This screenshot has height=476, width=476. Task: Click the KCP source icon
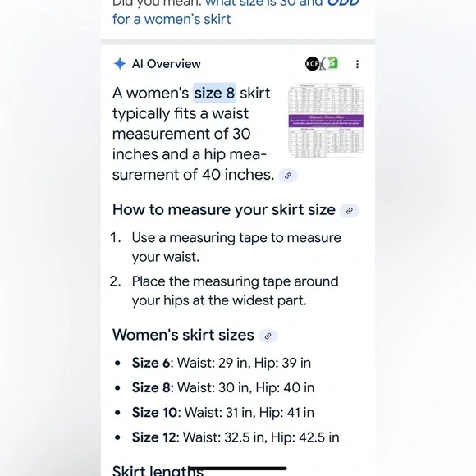pyautogui.click(x=312, y=64)
